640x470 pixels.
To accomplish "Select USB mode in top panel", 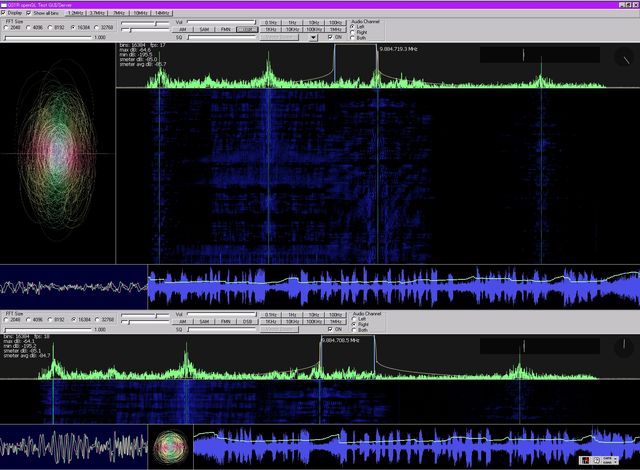I will [249, 29].
